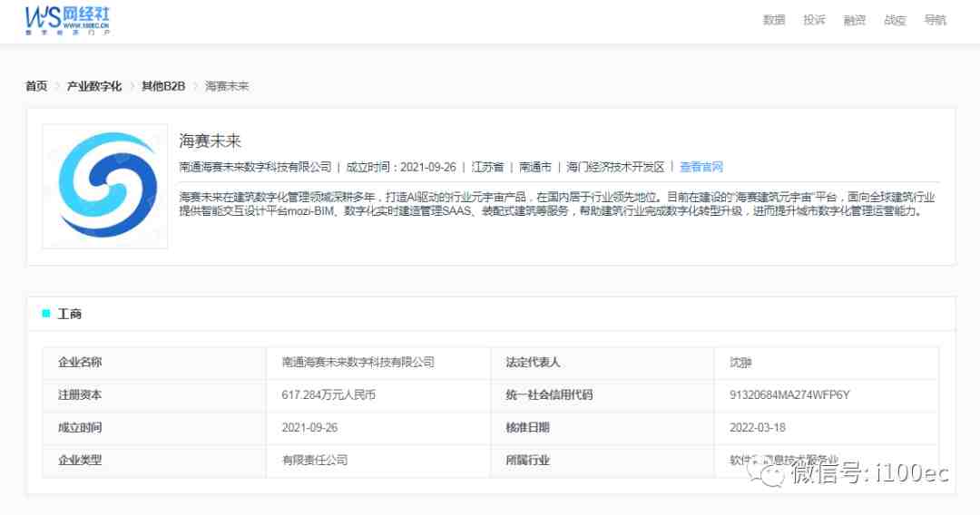Open the 战疫 nav menu item
Viewport: 980px width, 515px height.
click(x=895, y=20)
